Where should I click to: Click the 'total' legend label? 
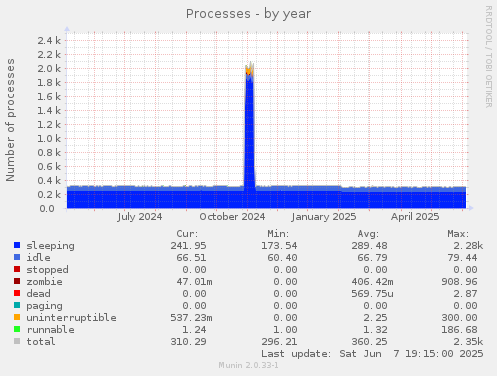[41, 342]
